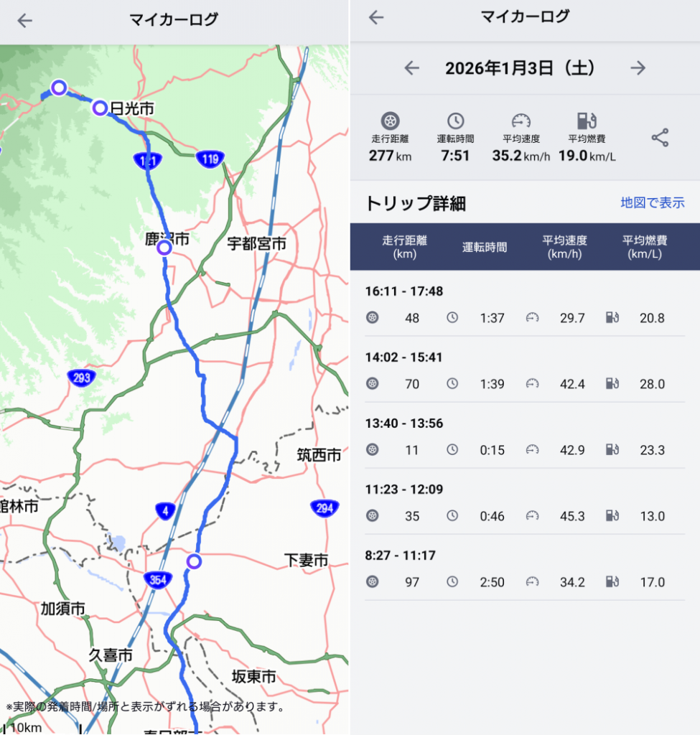Tap the waypoint marker near route 354

[x=194, y=561]
